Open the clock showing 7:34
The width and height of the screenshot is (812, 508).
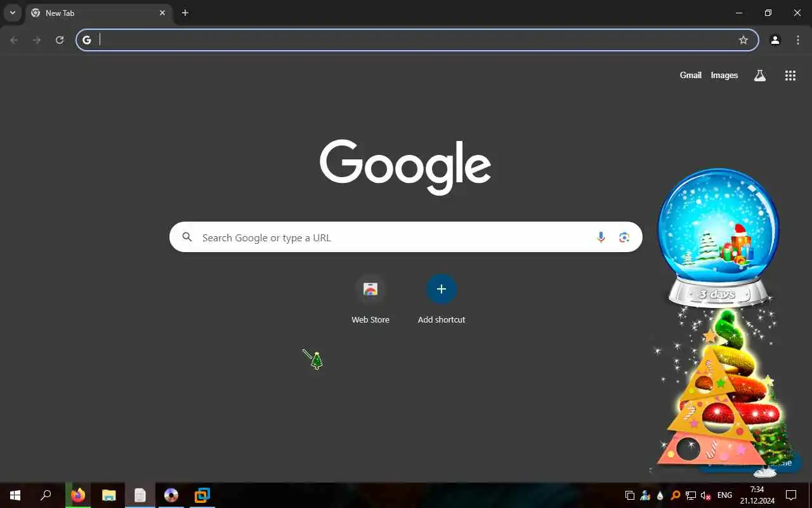point(757,495)
